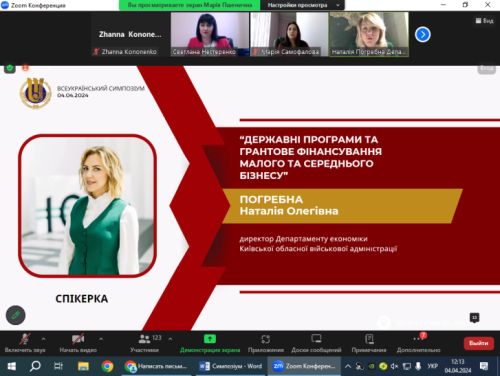Show next participants with blue arrow
This screenshot has height=376, width=500.
[x=423, y=34]
